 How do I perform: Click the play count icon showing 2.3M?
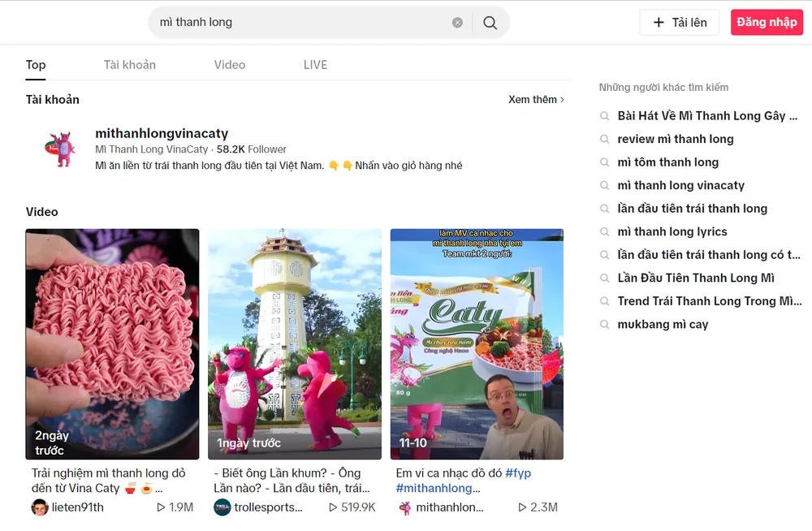click(523, 507)
